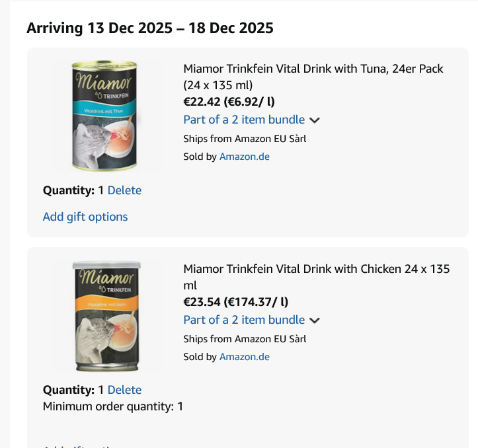This screenshot has width=478, height=448.
Task: Open Amazon.de seller link for Chicken drink
Action: coord(244,357)
